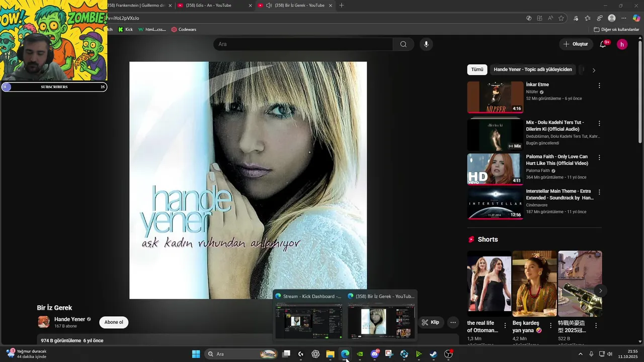Open İnkar Etme video thumbnail

495,97
